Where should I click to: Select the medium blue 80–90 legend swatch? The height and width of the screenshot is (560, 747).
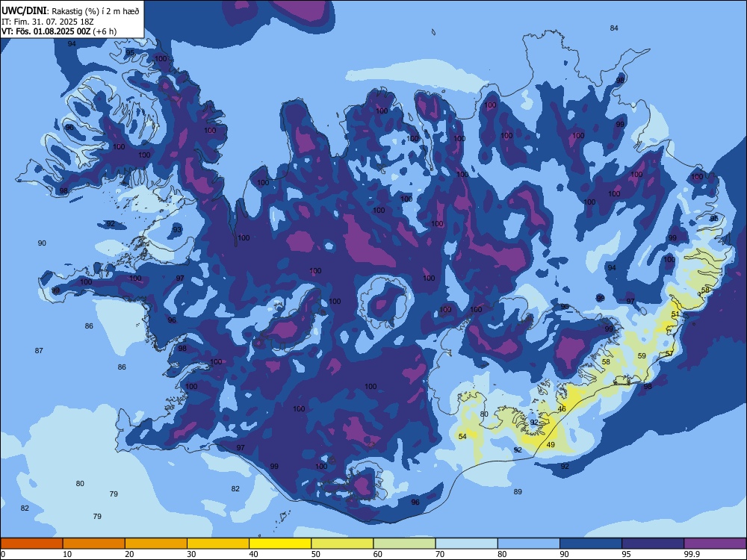528,544
